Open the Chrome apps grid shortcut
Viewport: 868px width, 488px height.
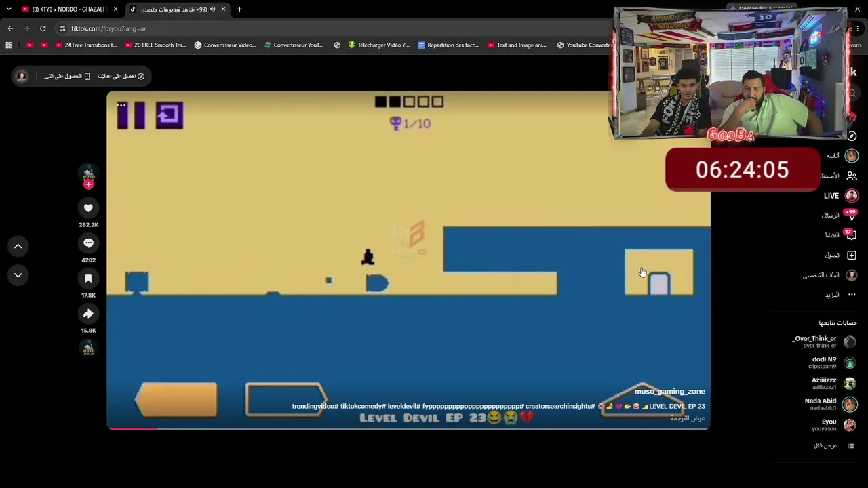(x=9, y=45)
